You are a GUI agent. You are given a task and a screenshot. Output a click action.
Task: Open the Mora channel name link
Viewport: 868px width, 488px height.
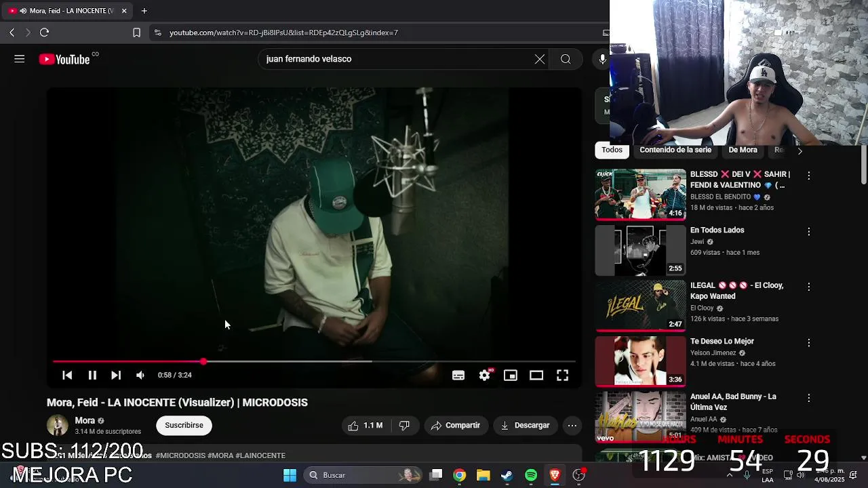click(85, 420)
